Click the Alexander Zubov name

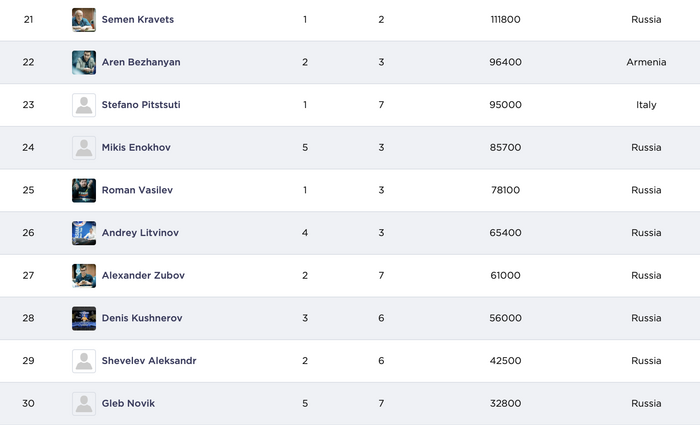[143, 276]
